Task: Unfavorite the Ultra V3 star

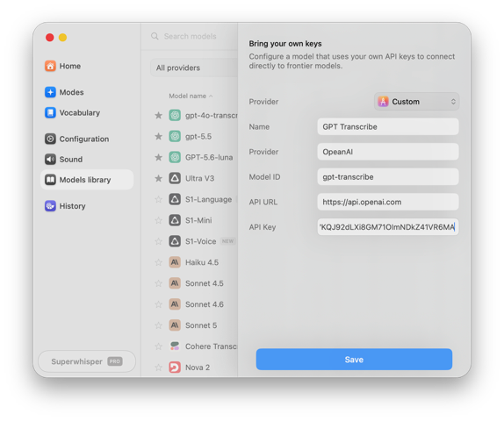Action: (x=158, y=178)
